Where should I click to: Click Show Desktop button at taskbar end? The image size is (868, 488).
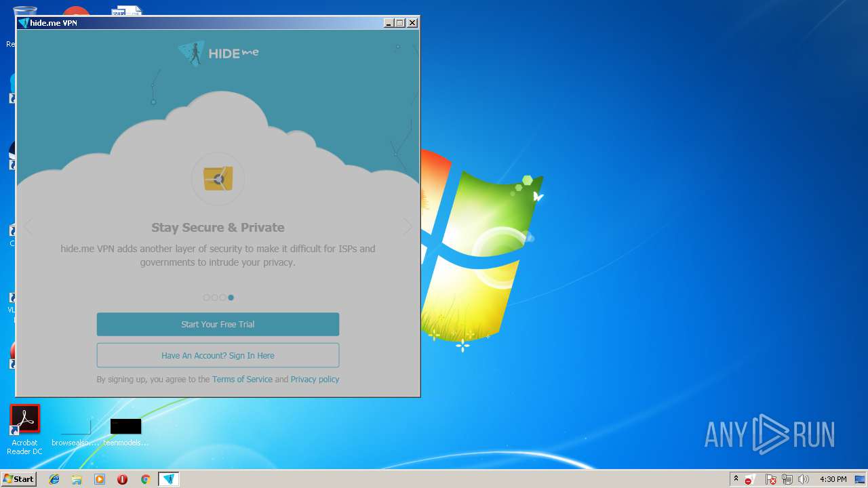tap(861, 479)
